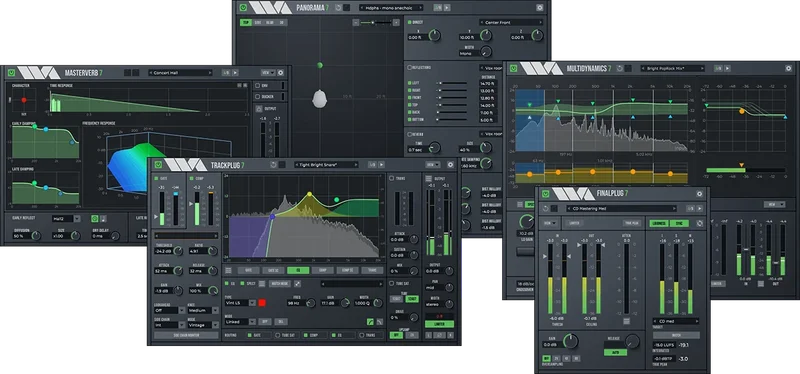Click Masterverb A/B compare button

226,72
